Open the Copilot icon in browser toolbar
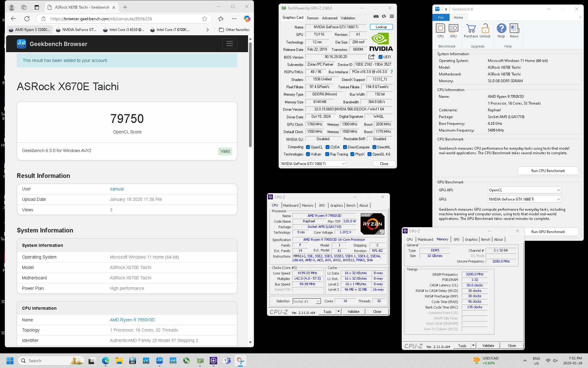 (247, 19)
